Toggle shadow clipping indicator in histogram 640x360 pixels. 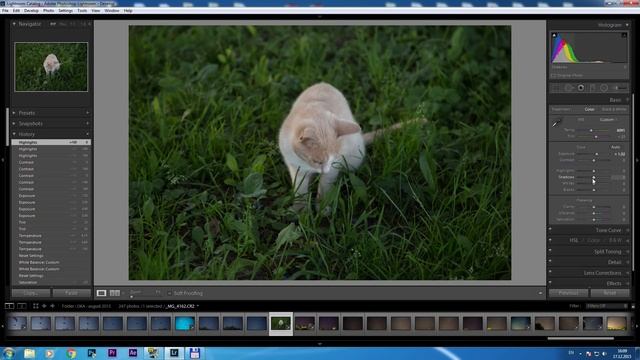tap(554, 36)
